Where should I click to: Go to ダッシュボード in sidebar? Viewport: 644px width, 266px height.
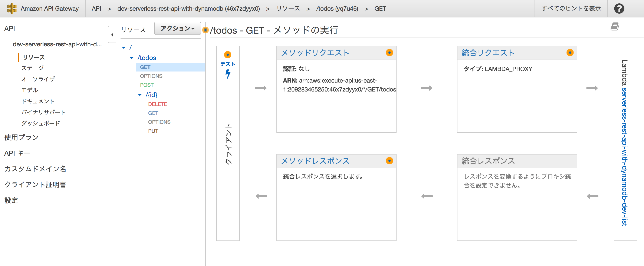click(x=41, y=123)
